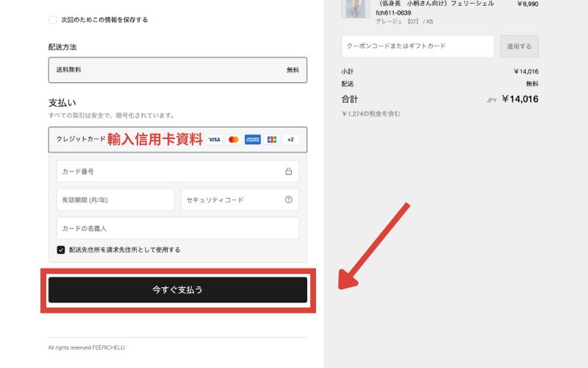The width and height of the screenshot is (588, 368).
Task: Select the 送料無料 shipping method
Action: click(177, 70)
